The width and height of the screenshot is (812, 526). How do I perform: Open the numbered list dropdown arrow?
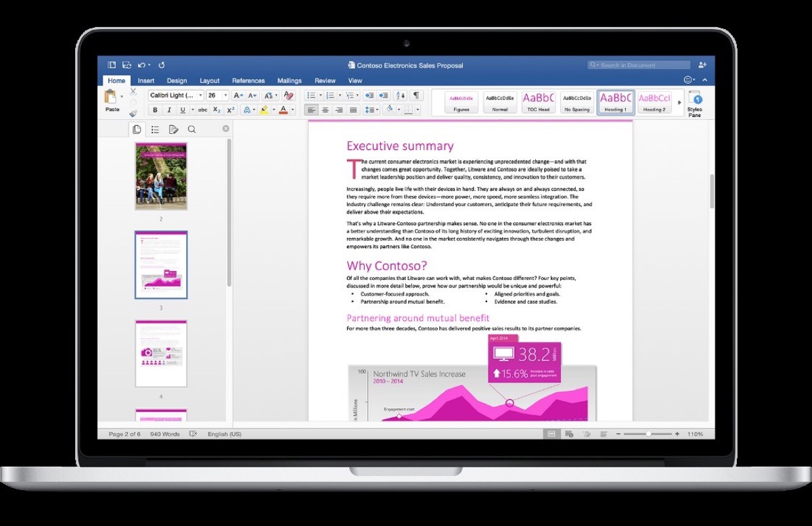point(340,95)
